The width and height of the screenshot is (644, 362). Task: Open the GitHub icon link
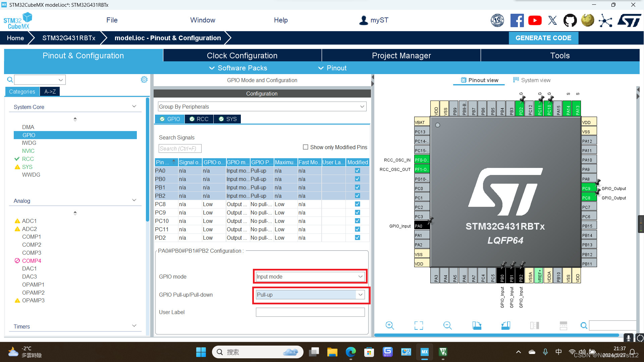click(570, 20)
